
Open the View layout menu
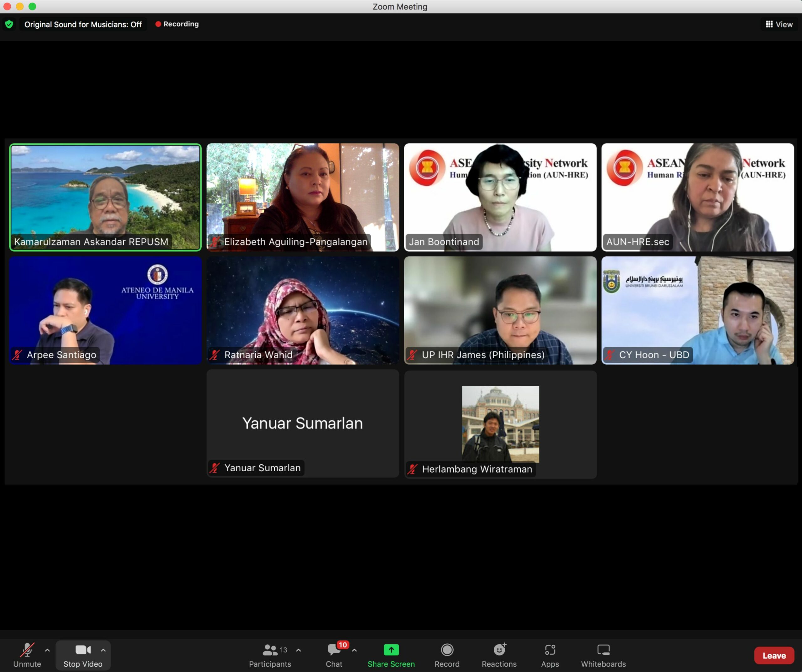click(779, 24)
